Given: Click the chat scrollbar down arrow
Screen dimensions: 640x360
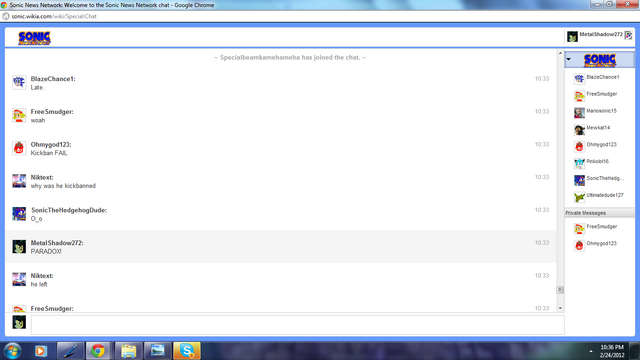Looking at the screenshot, I should pos(560,308).
